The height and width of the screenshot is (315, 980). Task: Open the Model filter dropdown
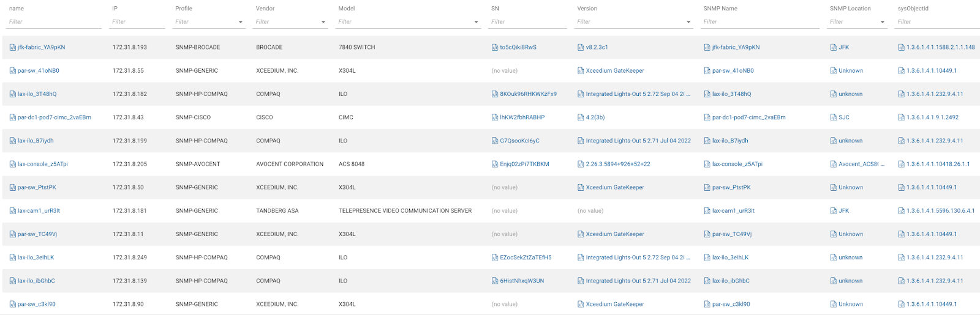[476, 22]
